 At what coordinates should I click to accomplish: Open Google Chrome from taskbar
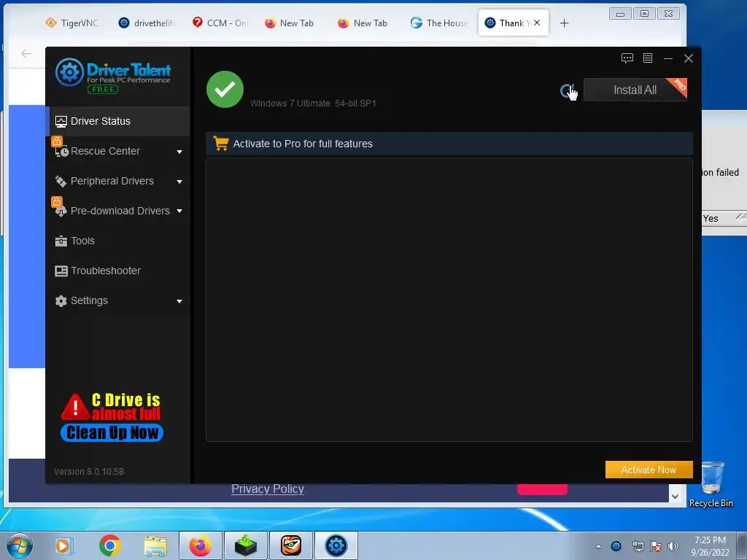point(109,545)
